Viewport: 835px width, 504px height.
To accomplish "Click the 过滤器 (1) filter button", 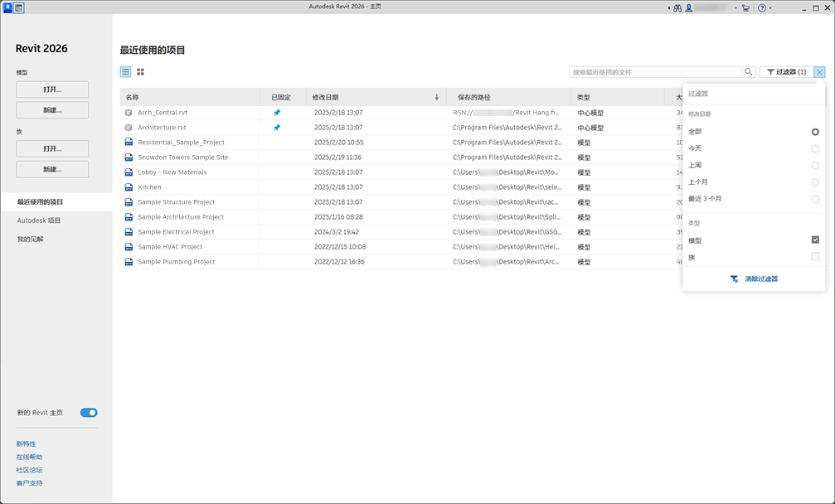I will (x=787, y=72).
